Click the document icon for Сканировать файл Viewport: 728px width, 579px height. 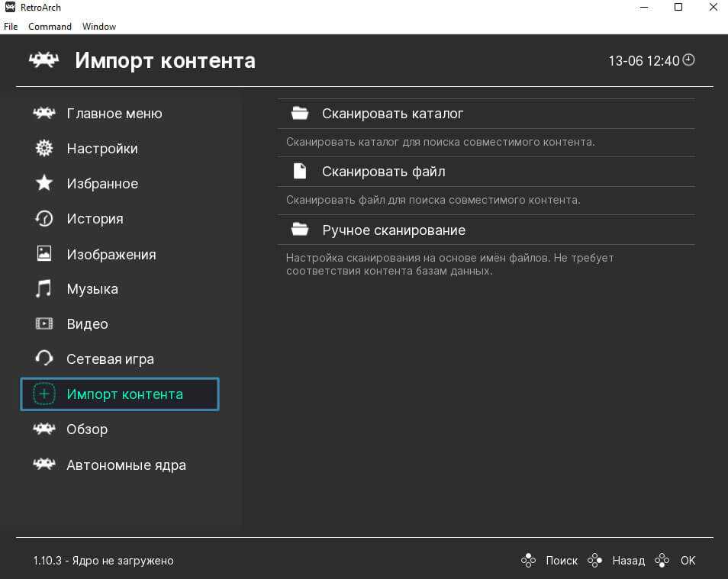[x=300, y=172]
